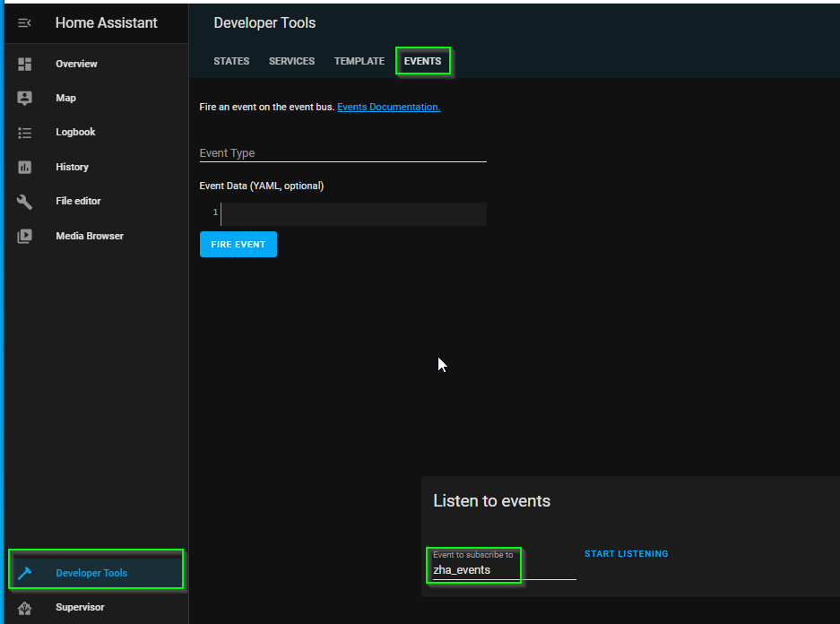The height and width of the screenshot is (624, 840).
Task: Click the Developer Tools page heading
Action: click(264, 23)
